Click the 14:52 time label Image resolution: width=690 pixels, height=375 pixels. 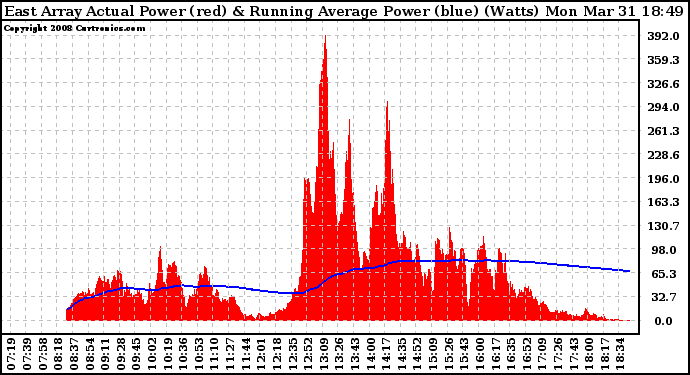(418, 354)
